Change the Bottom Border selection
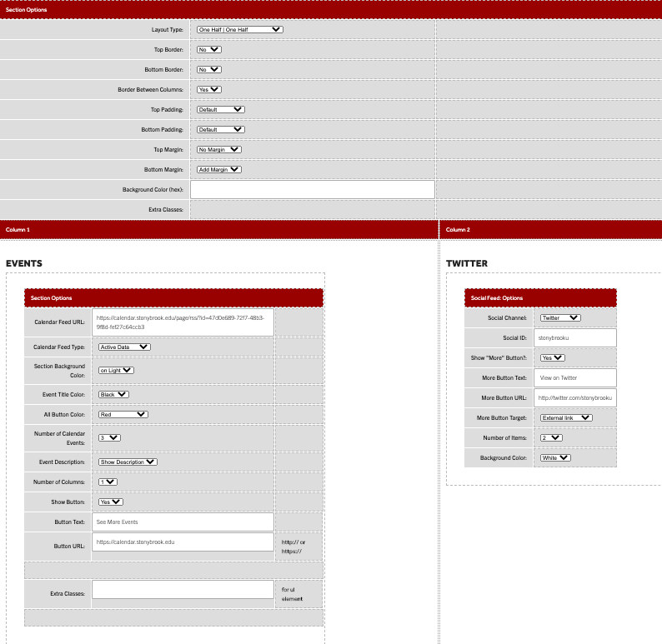Image resolution: width=662 pixels, height=644 pixels. [x=208, y=69]
